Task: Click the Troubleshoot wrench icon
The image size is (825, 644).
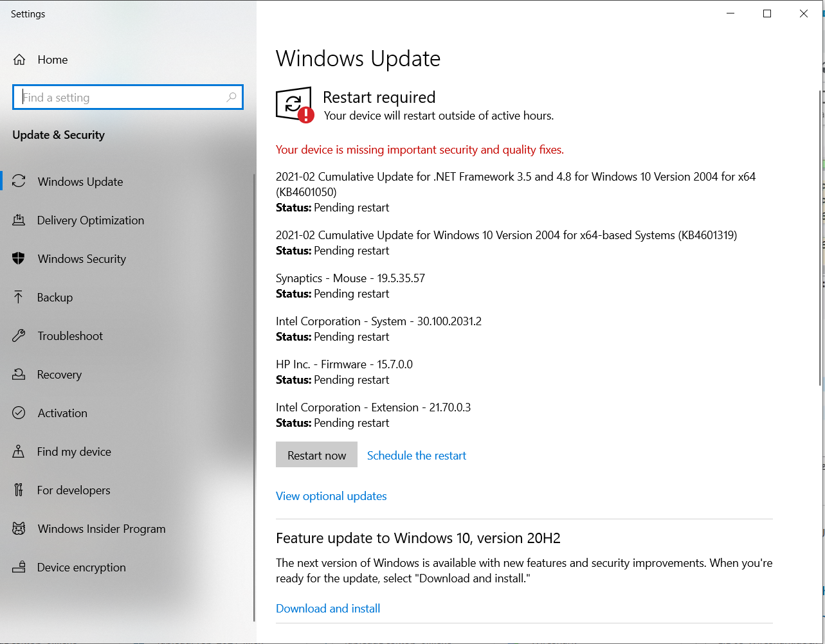Action: [19, 335]
